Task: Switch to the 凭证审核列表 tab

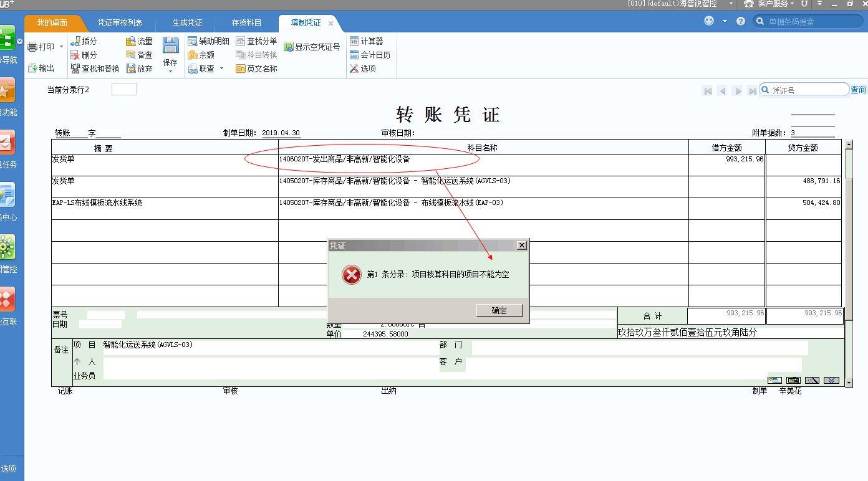Action: 120,22
